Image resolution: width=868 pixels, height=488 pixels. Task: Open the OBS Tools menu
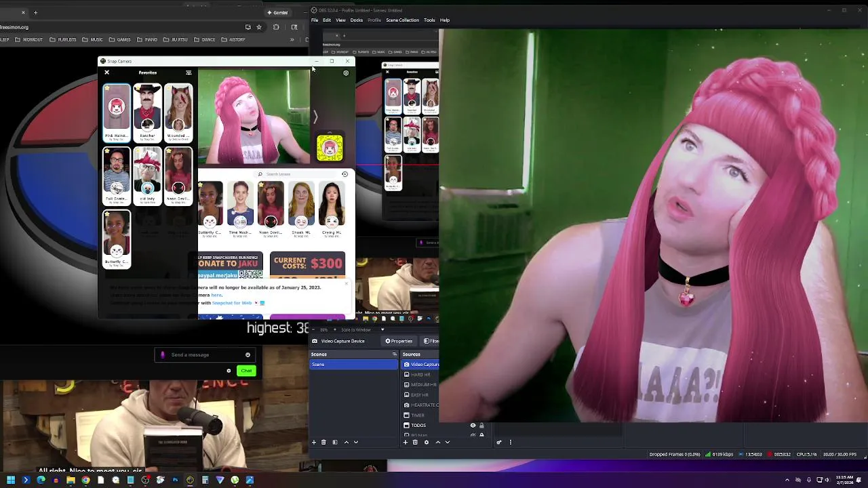(x=429, y=20)
